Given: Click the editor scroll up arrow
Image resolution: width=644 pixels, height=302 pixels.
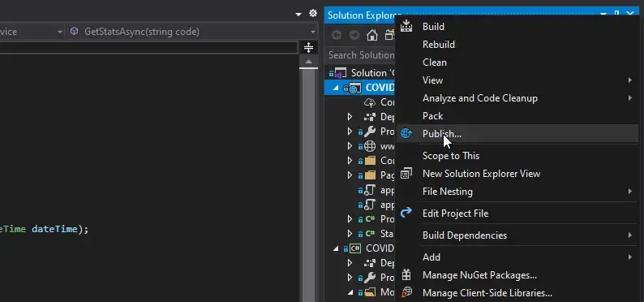Looking at the screenshot, I should point(308,62).
